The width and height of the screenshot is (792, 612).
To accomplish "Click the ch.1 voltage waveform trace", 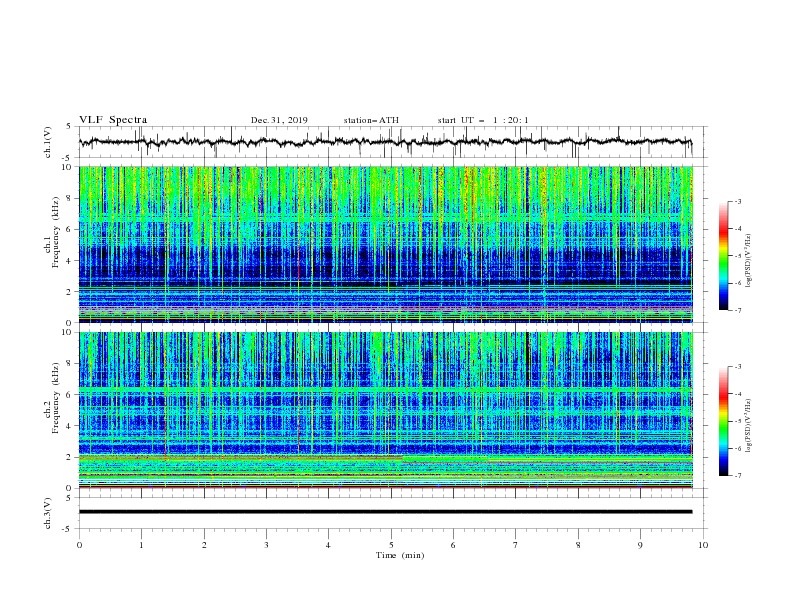I will coord(386,142).
